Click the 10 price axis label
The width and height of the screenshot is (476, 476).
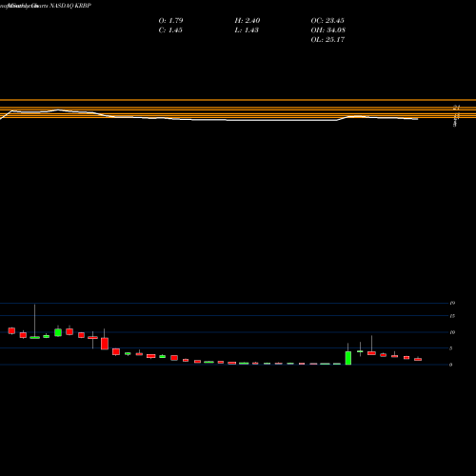pos(452,332)
